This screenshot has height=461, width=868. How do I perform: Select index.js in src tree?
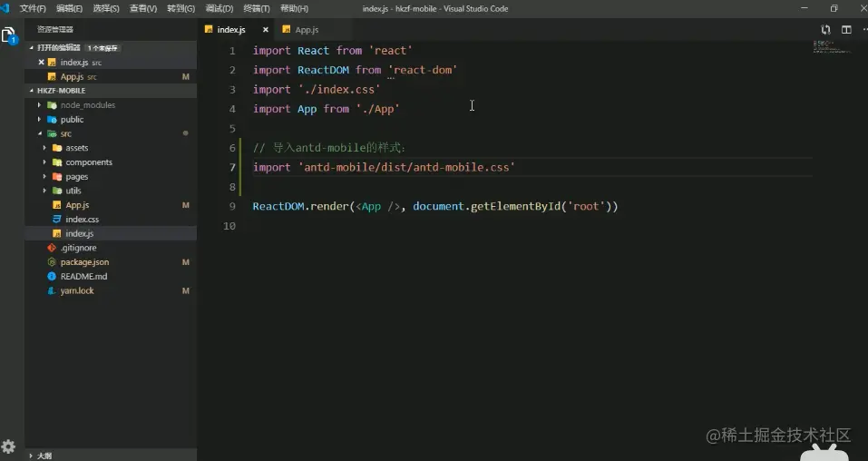pos(111,234)
